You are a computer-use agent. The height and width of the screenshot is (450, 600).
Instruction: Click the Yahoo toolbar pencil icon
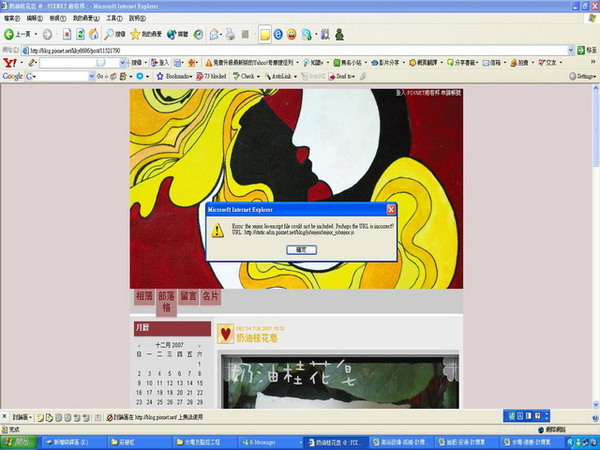click(32, 62)
